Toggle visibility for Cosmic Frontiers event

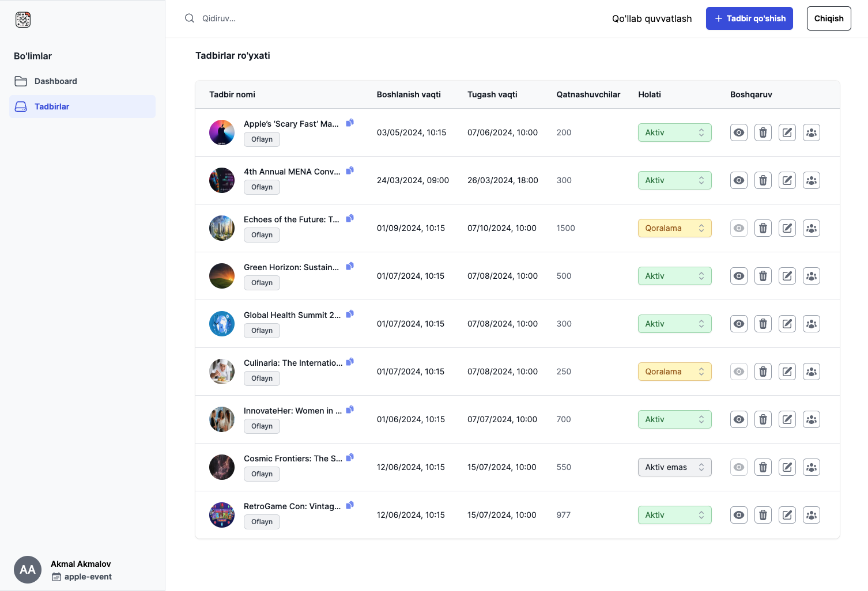(738, 467)
